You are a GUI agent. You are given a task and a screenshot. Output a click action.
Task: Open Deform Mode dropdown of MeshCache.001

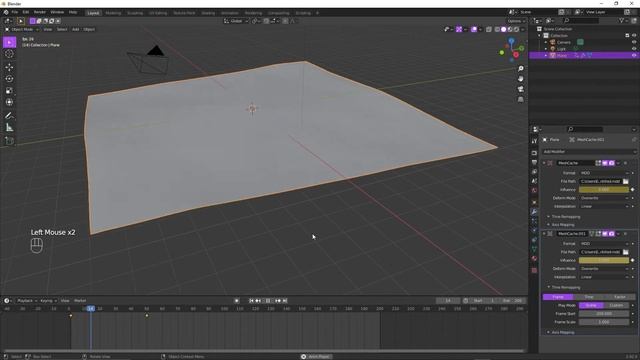point(604,269)
